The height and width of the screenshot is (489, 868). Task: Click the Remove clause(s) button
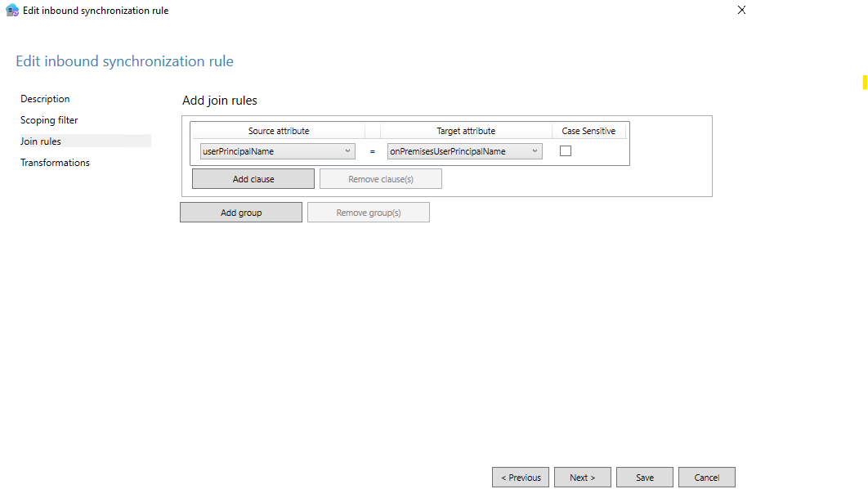381,177
